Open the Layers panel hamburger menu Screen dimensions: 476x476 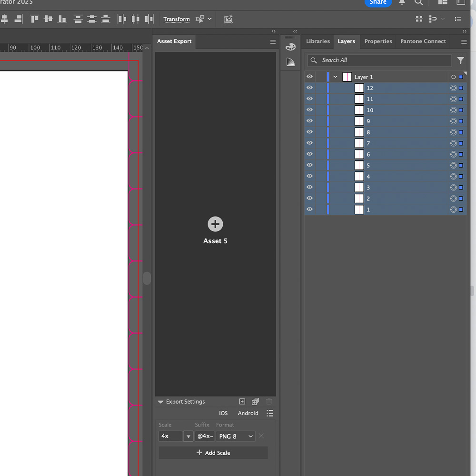(x=464, y=42)
